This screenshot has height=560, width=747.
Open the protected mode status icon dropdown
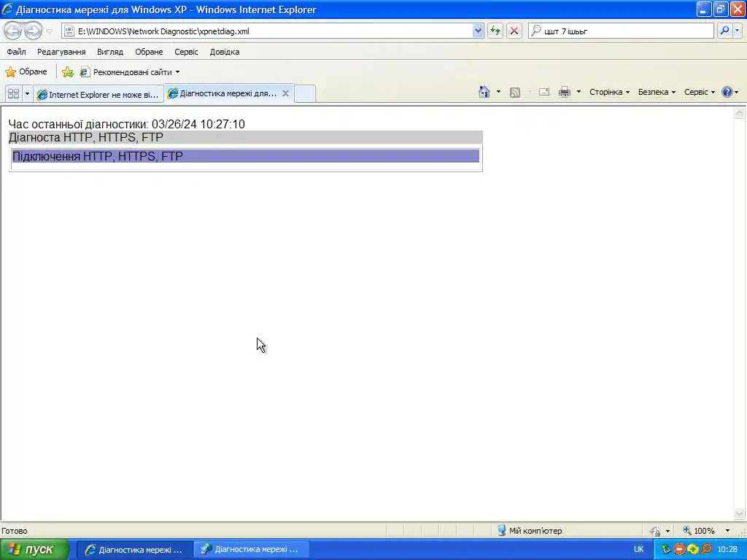(x=659, y=531)
